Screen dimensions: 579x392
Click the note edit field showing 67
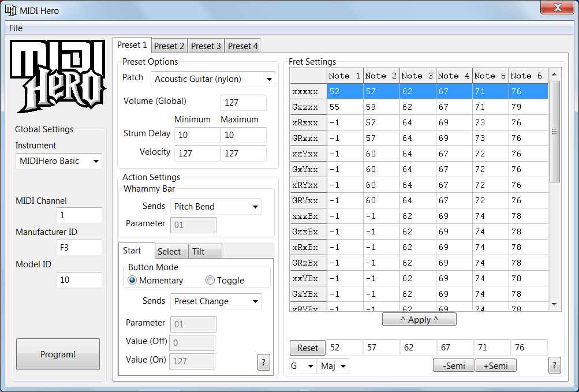455,348
